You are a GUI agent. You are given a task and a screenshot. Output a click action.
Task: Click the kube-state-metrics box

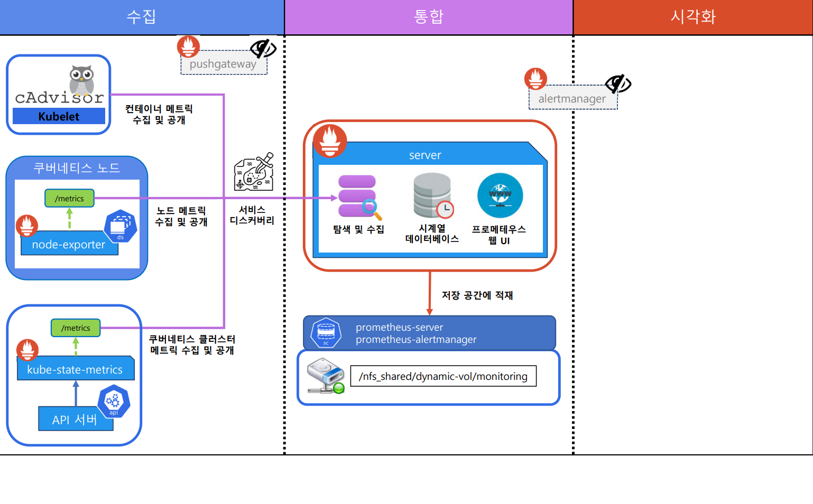click(76, 369)
